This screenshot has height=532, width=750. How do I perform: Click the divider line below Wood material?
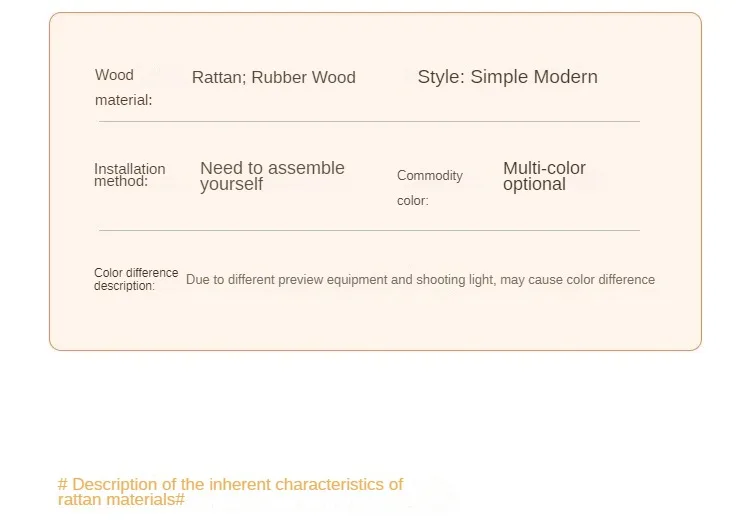pyautogui.click(x=369, y=122)
